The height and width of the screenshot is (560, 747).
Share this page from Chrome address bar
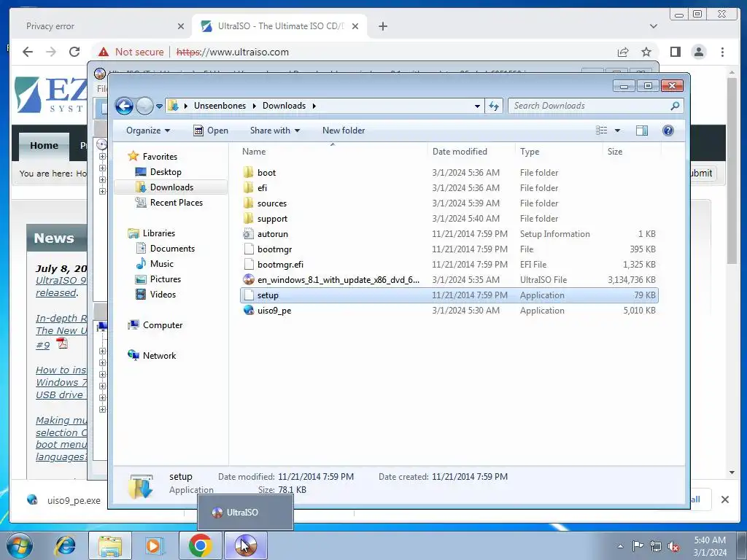(x=623, y=52)
